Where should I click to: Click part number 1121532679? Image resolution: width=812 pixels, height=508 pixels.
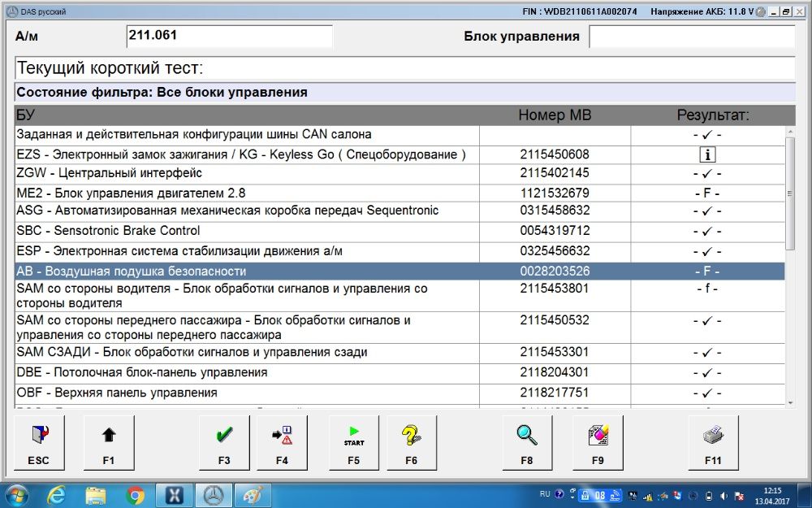click(555, 193)
